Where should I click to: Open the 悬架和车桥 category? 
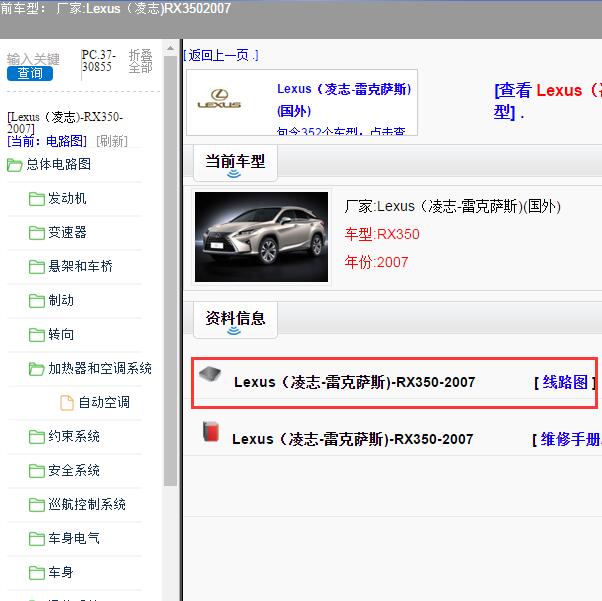tap(80, 266)
